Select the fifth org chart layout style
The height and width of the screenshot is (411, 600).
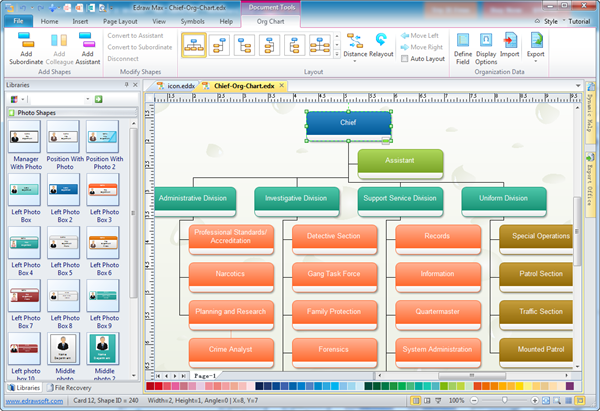pos(294,45)
